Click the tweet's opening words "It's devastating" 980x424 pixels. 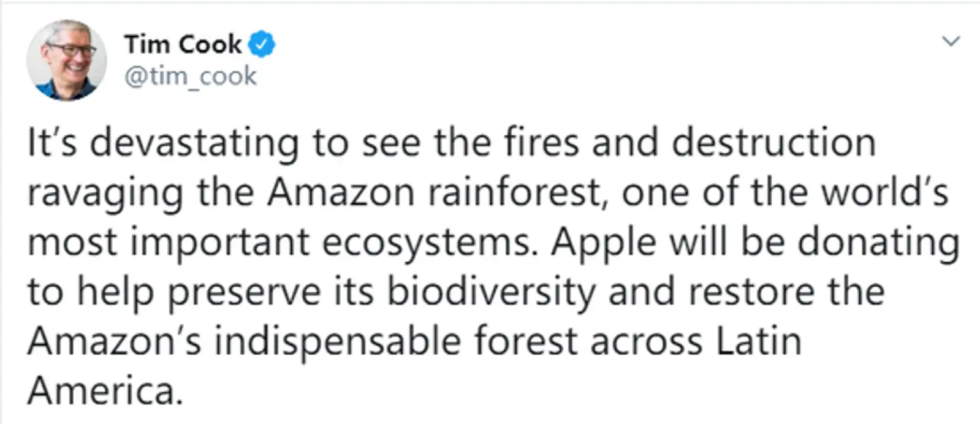coord(163,143)
